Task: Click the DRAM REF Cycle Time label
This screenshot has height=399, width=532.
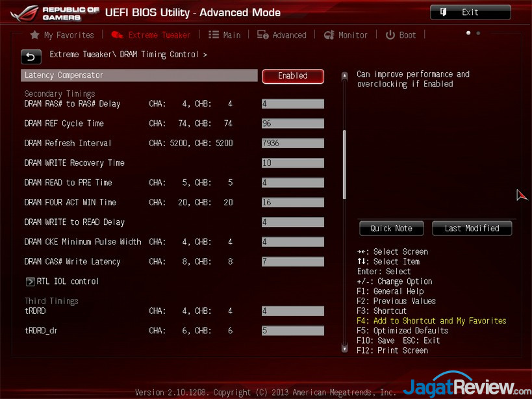Action: coord(64,123)
